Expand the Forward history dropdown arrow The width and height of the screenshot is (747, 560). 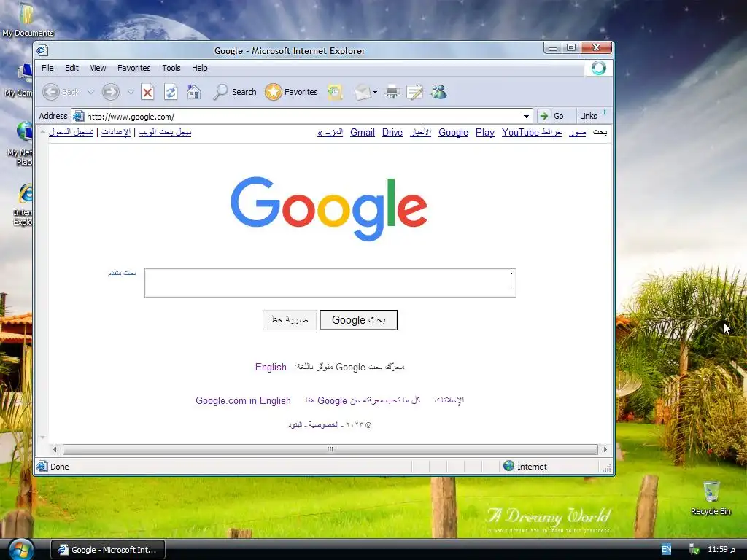click(131, 92)
